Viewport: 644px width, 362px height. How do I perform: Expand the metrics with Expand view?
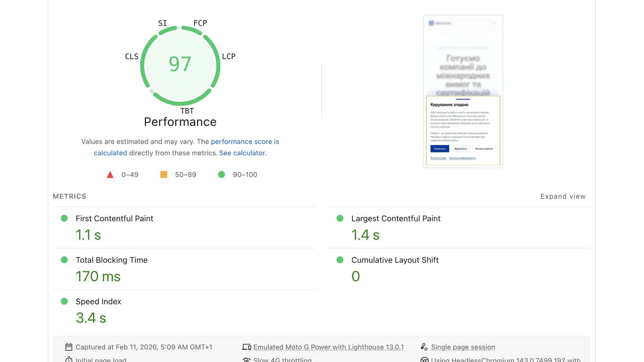point(563,196)
